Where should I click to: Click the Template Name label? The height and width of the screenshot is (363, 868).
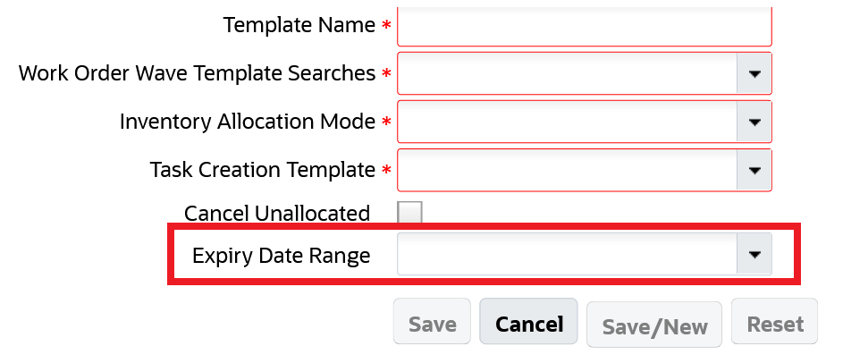[x=299, y=25]
